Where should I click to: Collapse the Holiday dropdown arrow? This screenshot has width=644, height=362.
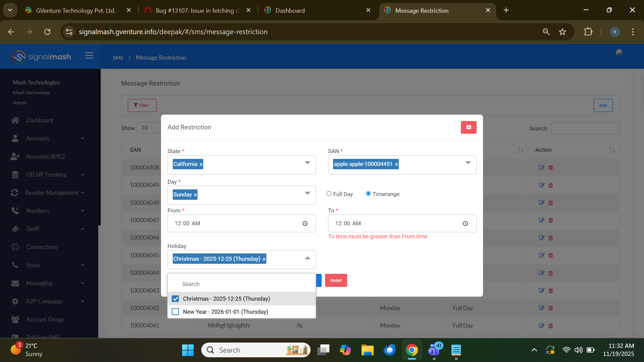[307, 258]
